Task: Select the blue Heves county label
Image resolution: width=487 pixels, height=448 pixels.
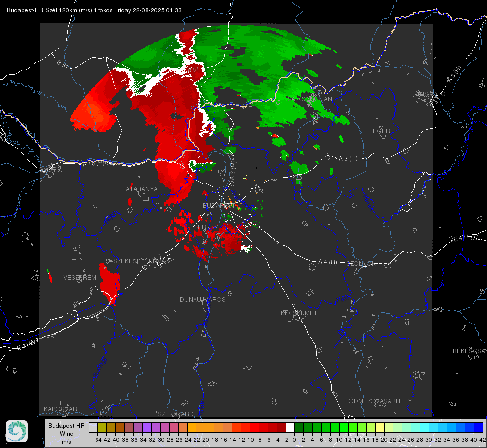Action: click(368, 203)
